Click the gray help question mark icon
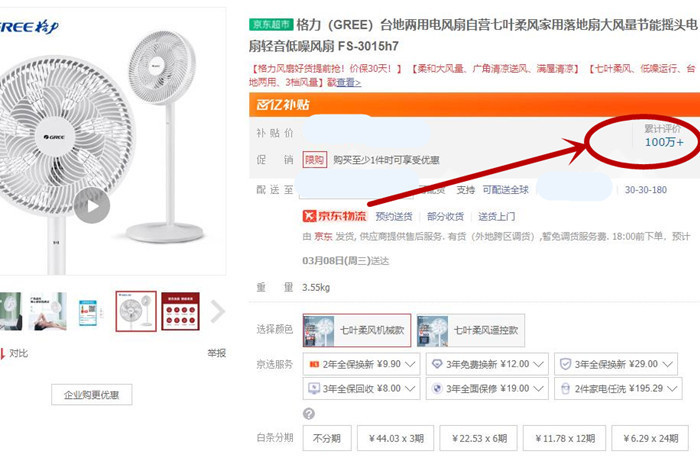 tap(308, 414)
